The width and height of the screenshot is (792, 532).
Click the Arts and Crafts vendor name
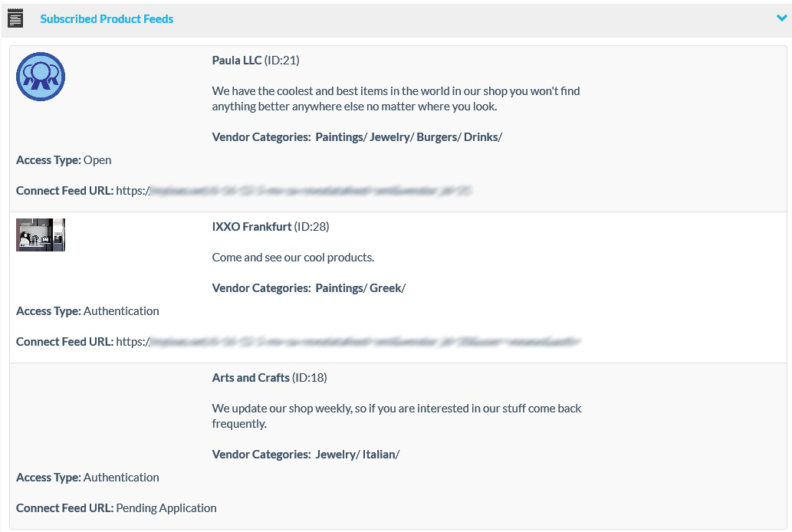251,377
